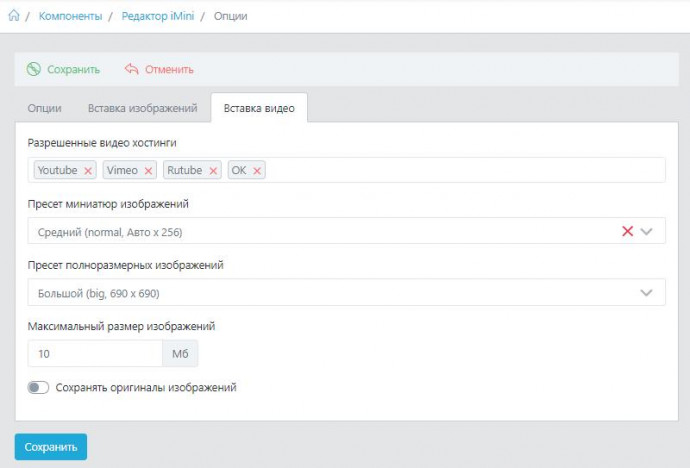Select the Вставка видео tab
This screenshot has height=468, width=690.
[259, 108]
